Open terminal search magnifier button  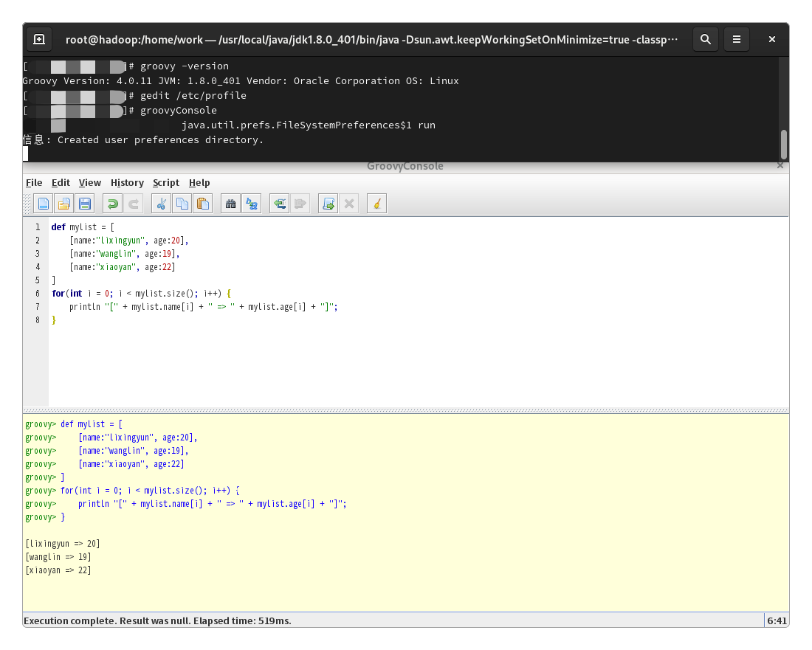coord(705,39)
